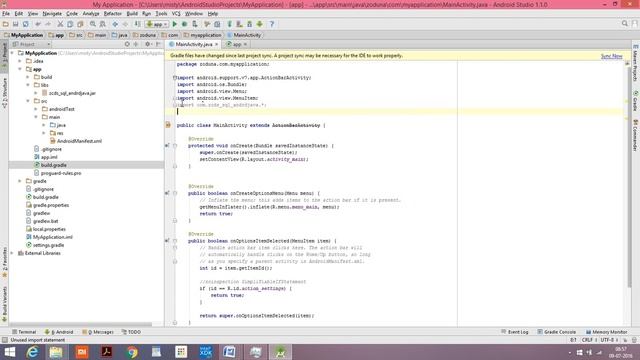640x360 pixels.
Task: Open the File menu
Action: [x=6, y=13]
